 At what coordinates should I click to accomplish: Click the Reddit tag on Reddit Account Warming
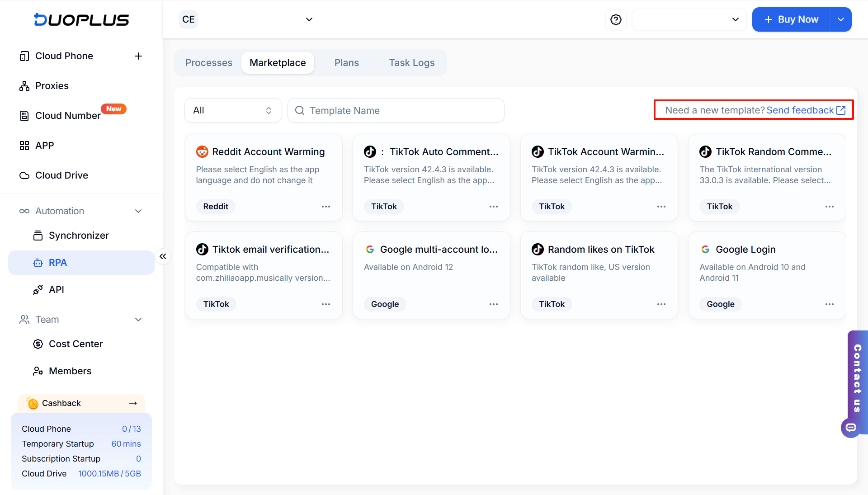coord(216,207)
